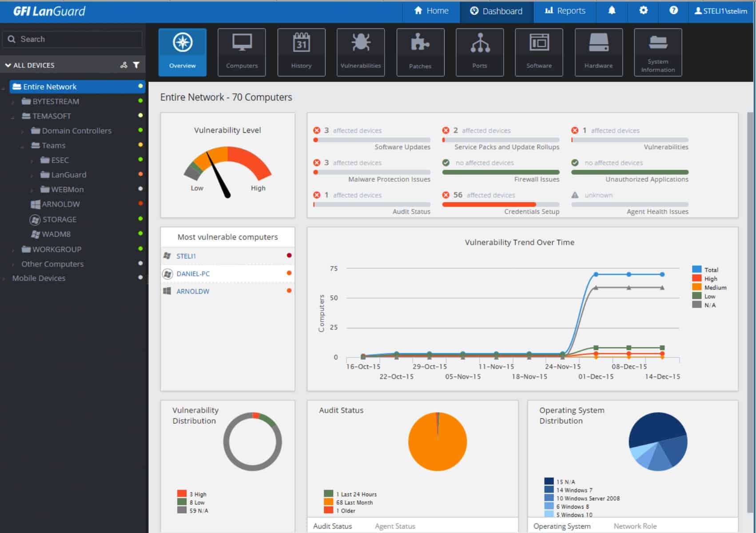This screenshot has height=533, width=756.
Task: Switch to the Network Role tab
Action: point(635,526)
